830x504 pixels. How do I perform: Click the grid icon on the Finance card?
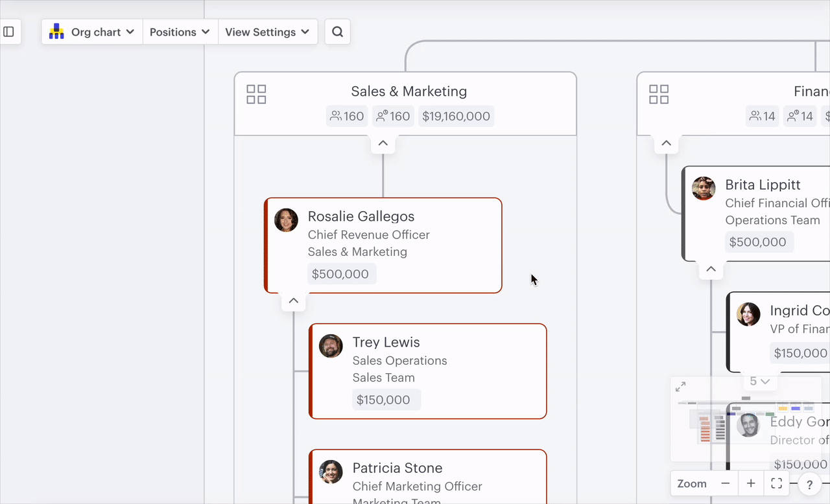[659, 94]
